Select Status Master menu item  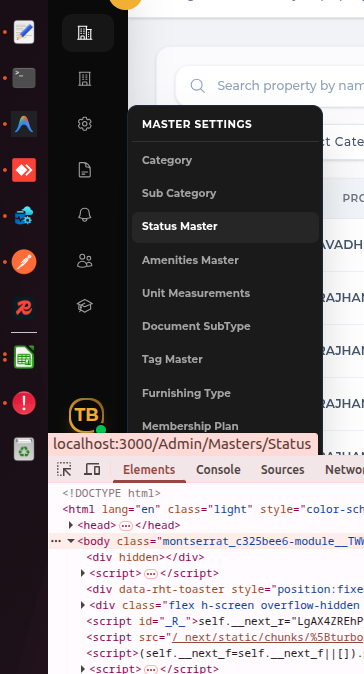coord(225,227)
